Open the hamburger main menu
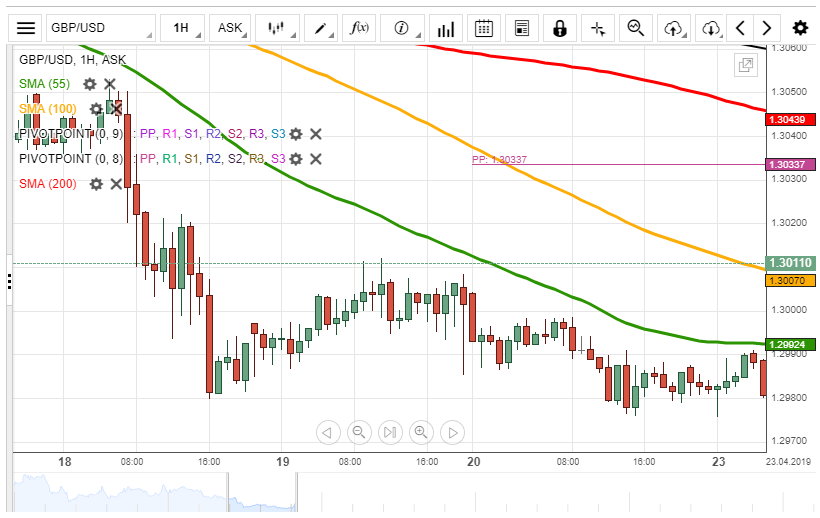The image size is (820, 518). point(26,28)
